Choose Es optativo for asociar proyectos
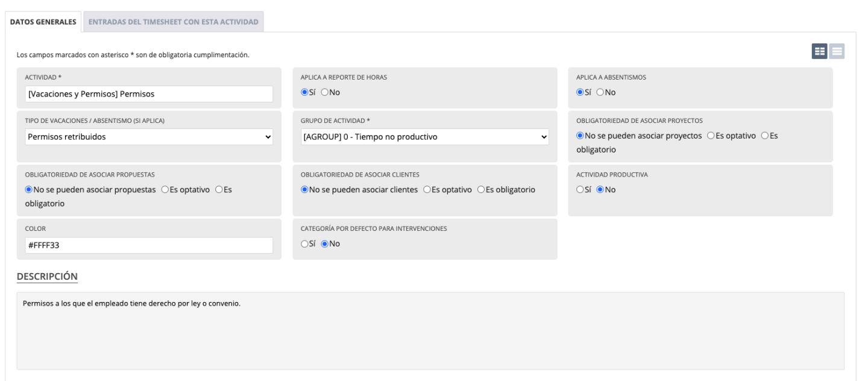 (711, 136)
